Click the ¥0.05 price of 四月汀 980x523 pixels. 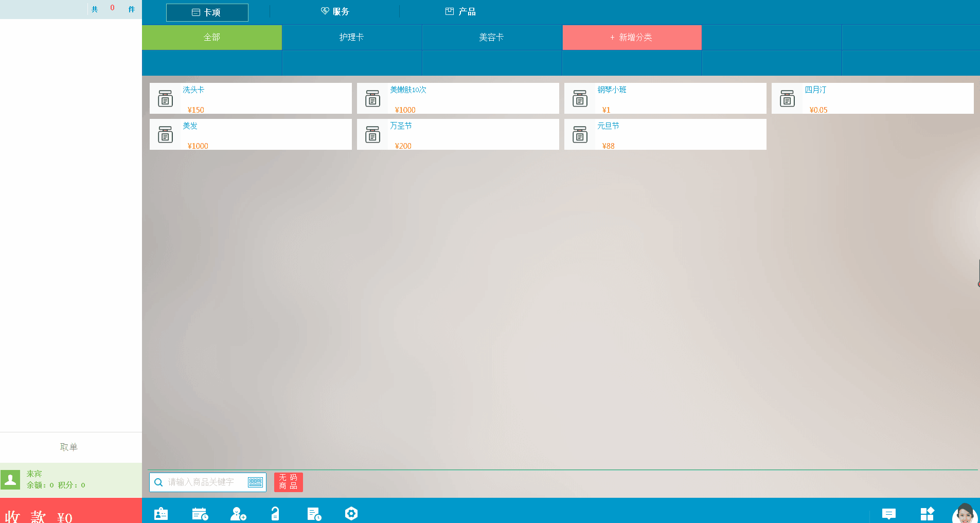coord(818,110)
